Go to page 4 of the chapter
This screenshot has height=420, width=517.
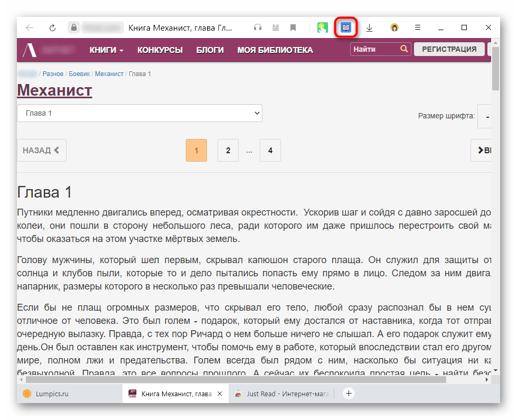coord(270,151)
